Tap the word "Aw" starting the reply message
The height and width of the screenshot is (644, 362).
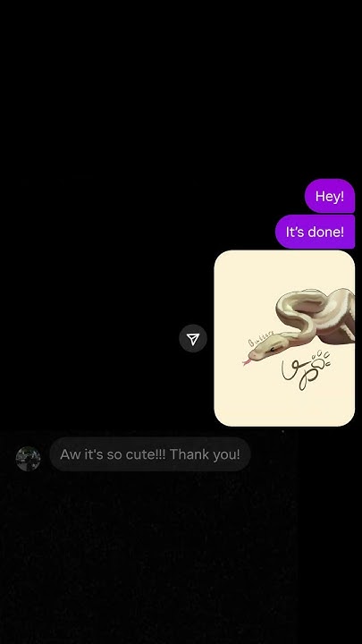coord(69,454)
